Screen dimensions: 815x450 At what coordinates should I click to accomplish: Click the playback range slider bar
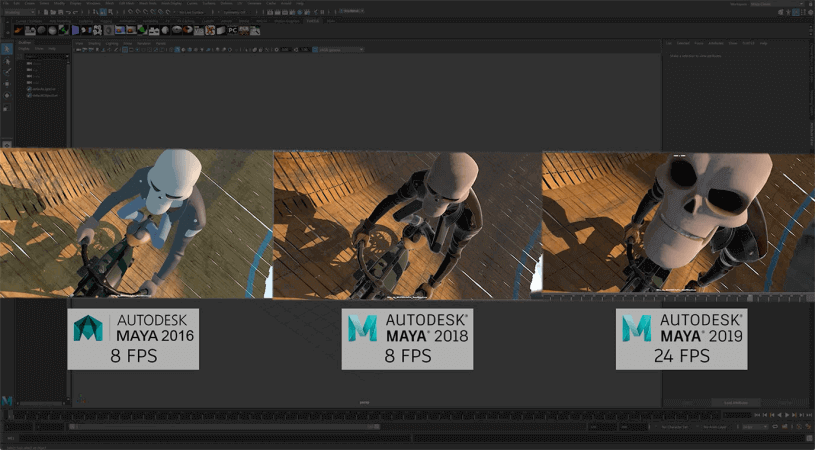tap(225, 427)
